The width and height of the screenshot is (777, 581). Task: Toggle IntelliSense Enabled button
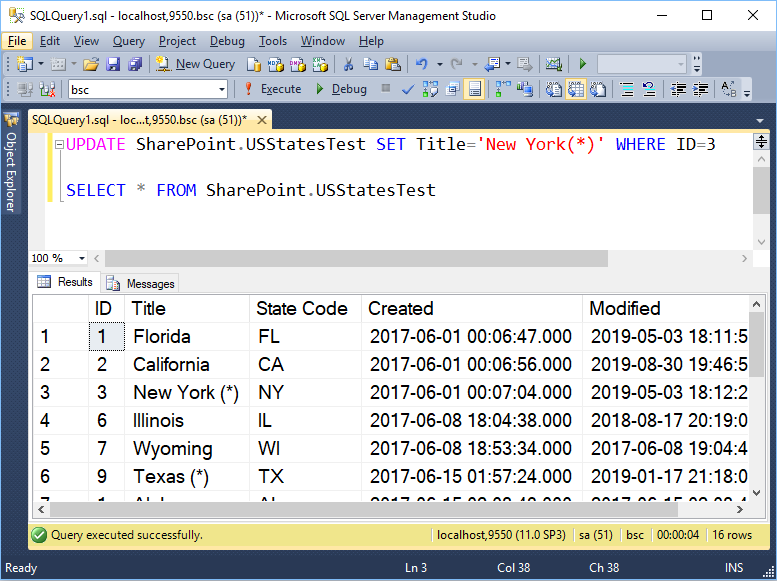click(474, 89)
